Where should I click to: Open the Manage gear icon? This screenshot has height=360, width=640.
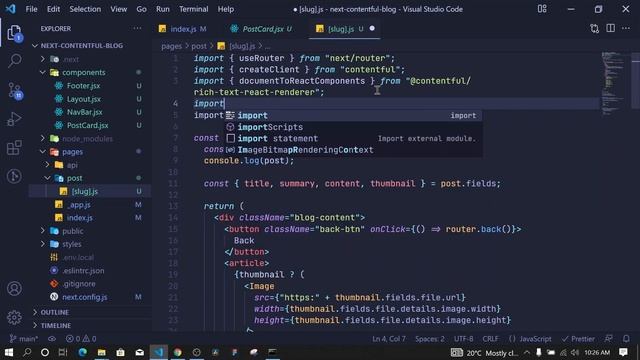point(14,317)
